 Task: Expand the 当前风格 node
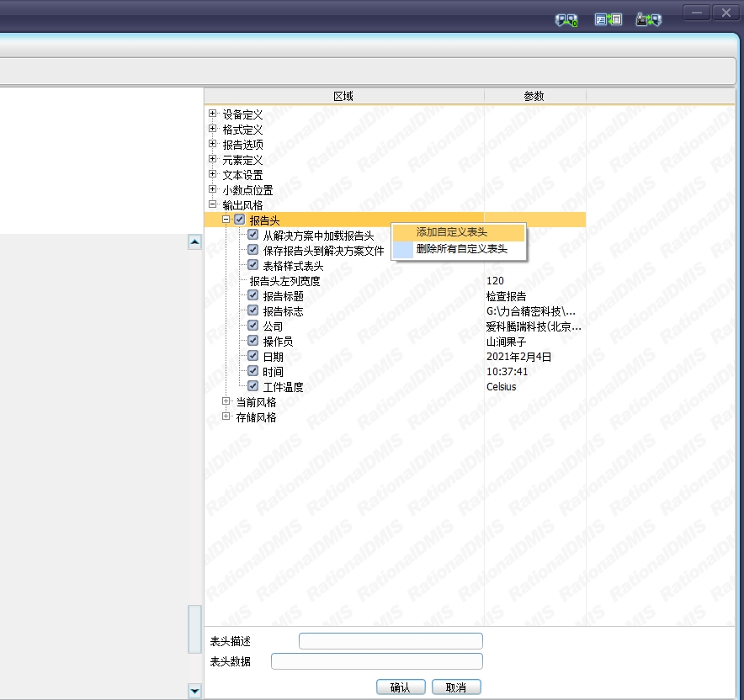tap(226, 401)
